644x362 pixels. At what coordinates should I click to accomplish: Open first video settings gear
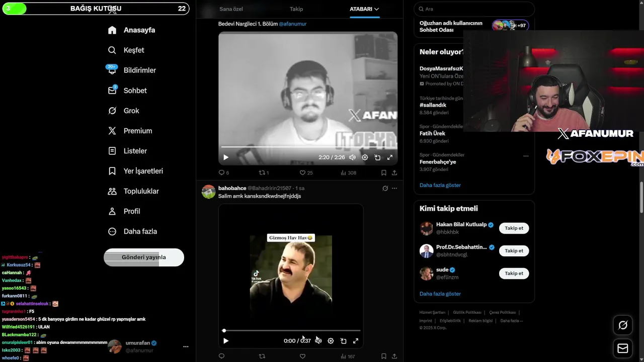(365, 157)
